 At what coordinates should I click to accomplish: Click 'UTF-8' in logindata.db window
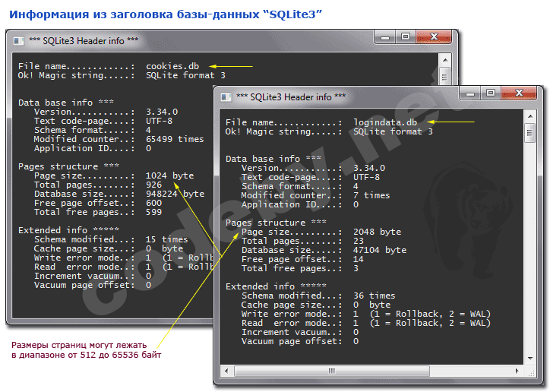(367, 177)
